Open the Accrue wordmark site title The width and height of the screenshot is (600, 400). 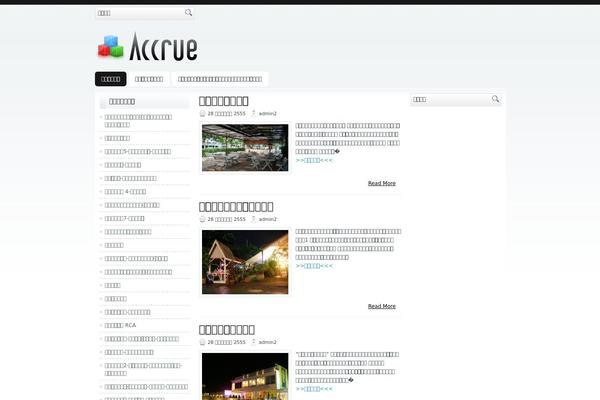click(163, 47)
